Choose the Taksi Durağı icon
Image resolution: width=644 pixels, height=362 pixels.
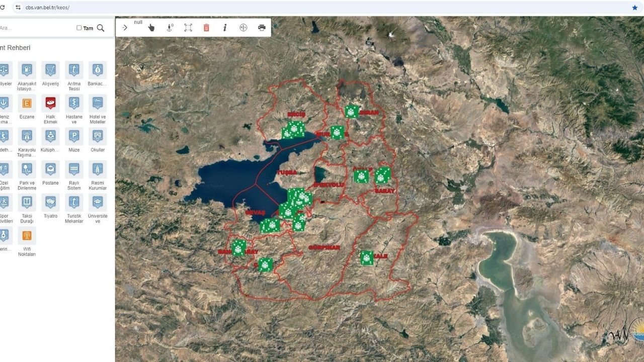(27, 202)
